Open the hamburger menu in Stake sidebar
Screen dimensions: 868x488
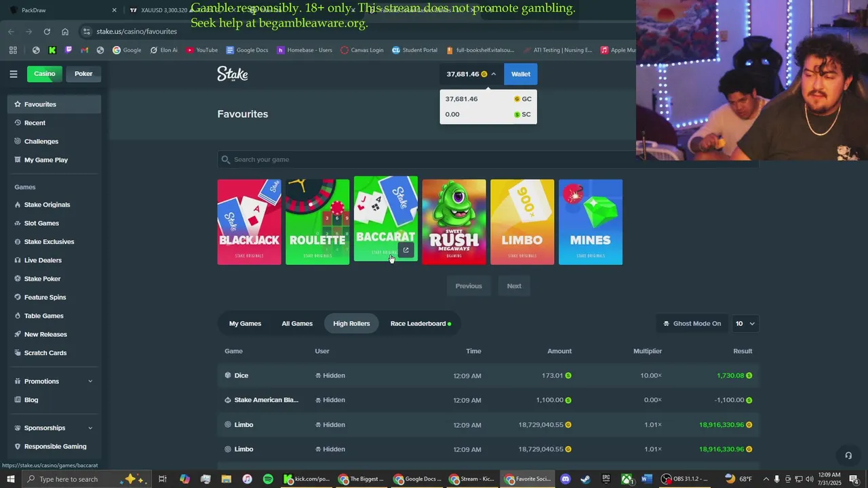13,74
